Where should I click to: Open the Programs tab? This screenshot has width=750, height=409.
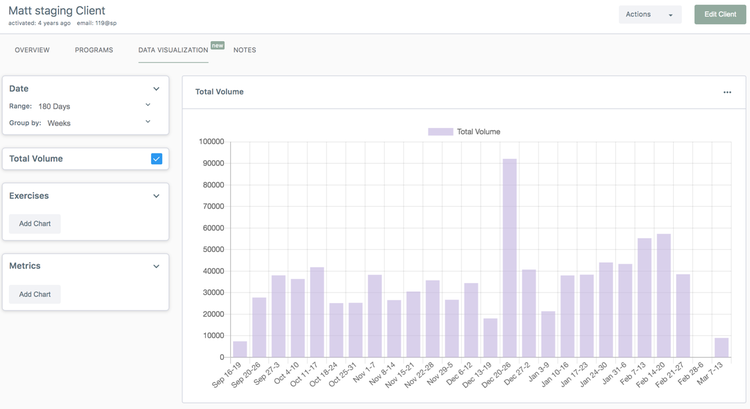tap(94, 49)
